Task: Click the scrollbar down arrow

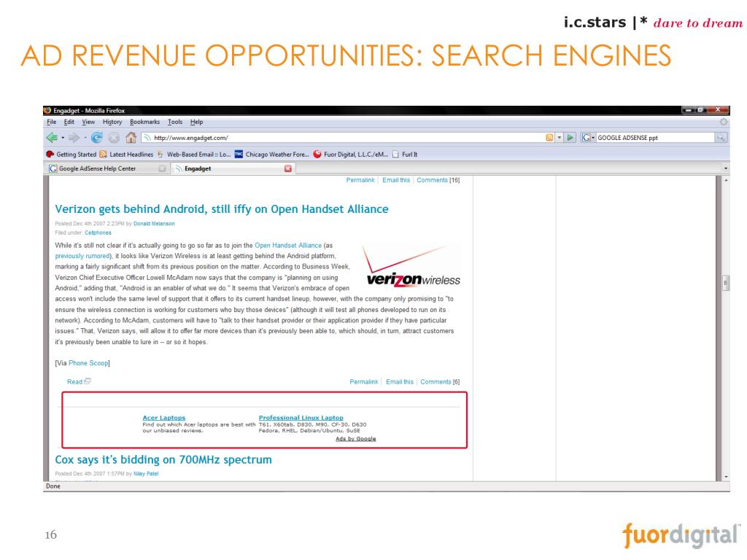Action: pos(726,476)
